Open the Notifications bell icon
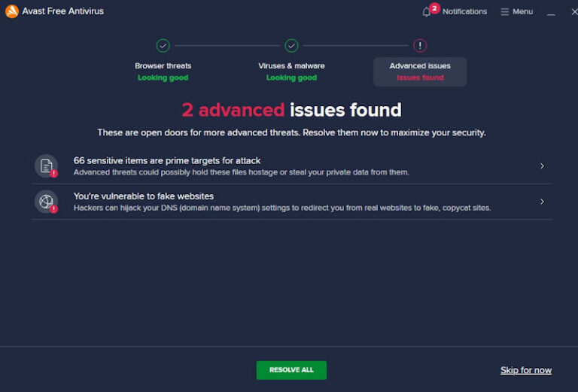The height and width of the screenshot is (392, 578). coord(427,12)
